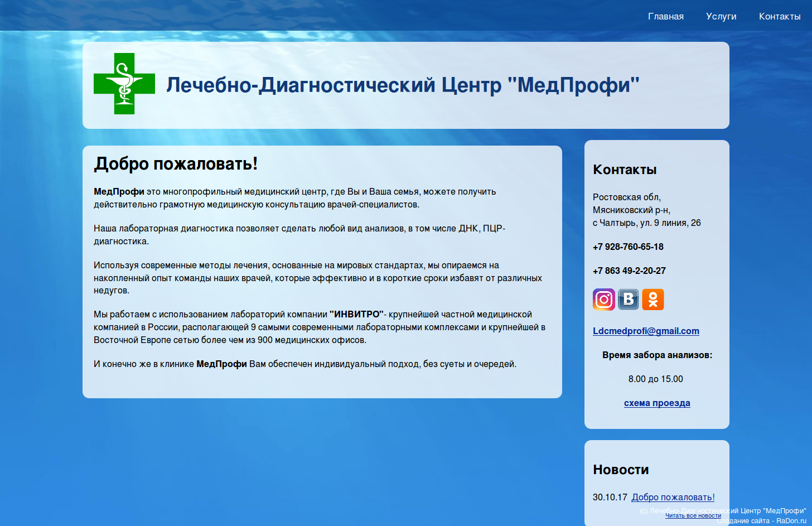812x526 pixels.
Task: Click the address line с Чалтырь, ул. 9 линия, 26
Action: pos(647,223)
